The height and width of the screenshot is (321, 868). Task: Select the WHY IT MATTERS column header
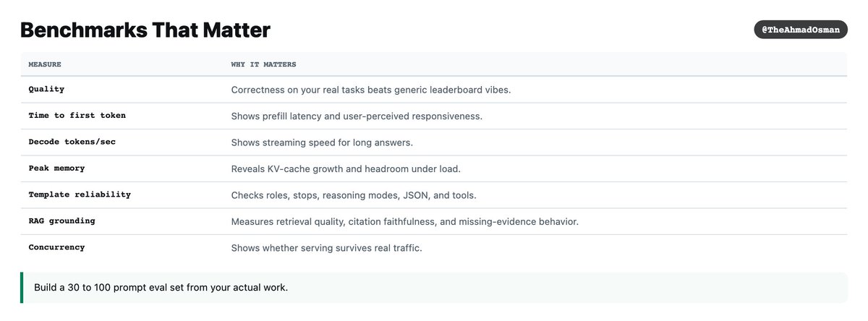(x=263, y=64)
